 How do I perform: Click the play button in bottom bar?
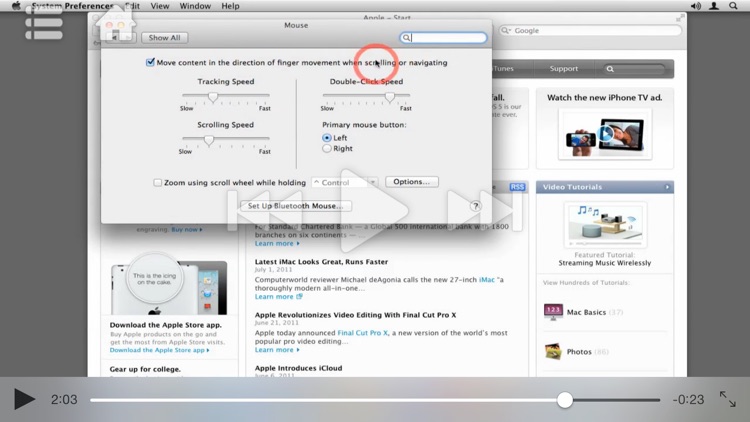24,399
